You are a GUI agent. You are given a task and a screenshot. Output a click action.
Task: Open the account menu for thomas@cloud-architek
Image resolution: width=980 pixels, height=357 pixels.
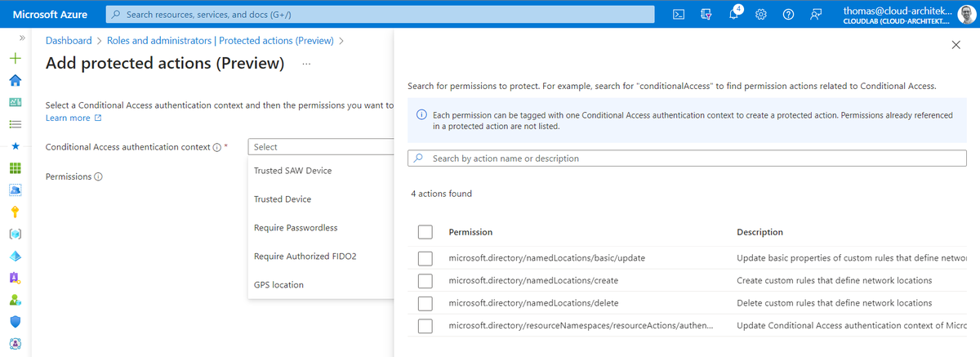tap(908, 15)
